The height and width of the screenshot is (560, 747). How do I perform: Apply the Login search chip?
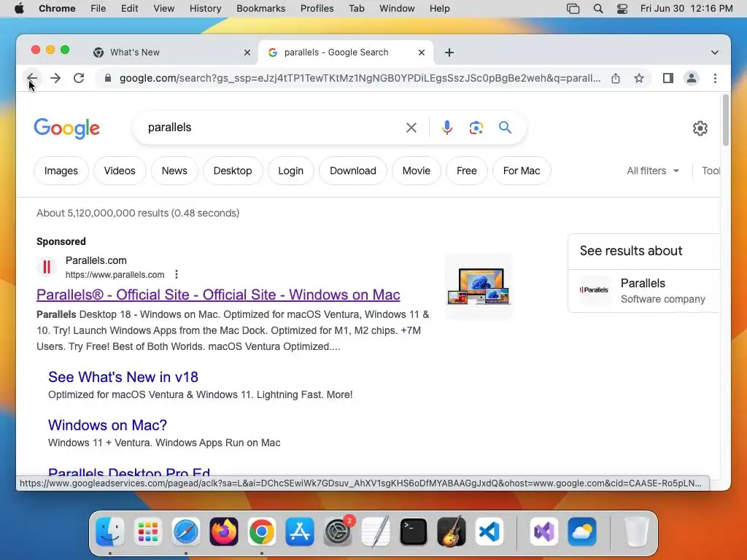tap(290, 171)
